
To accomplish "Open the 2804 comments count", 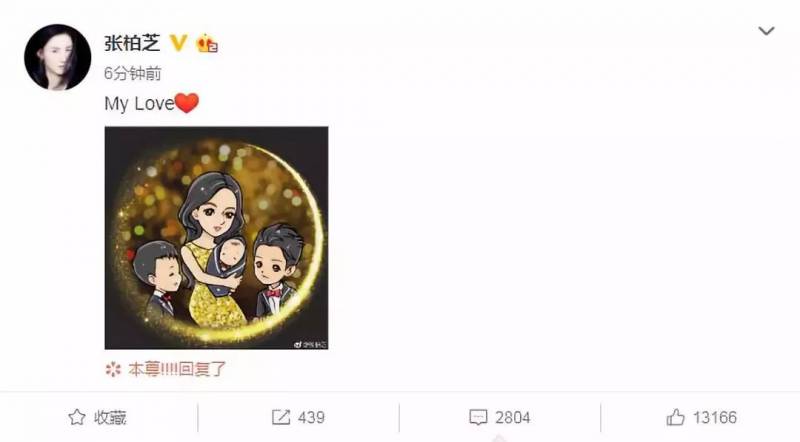I will click(x=513, y=418).
